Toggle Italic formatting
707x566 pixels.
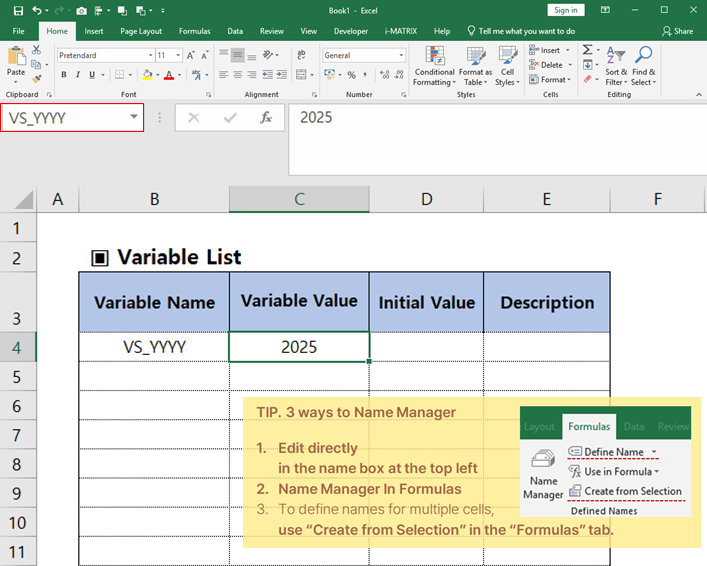[x=78, y=75]
